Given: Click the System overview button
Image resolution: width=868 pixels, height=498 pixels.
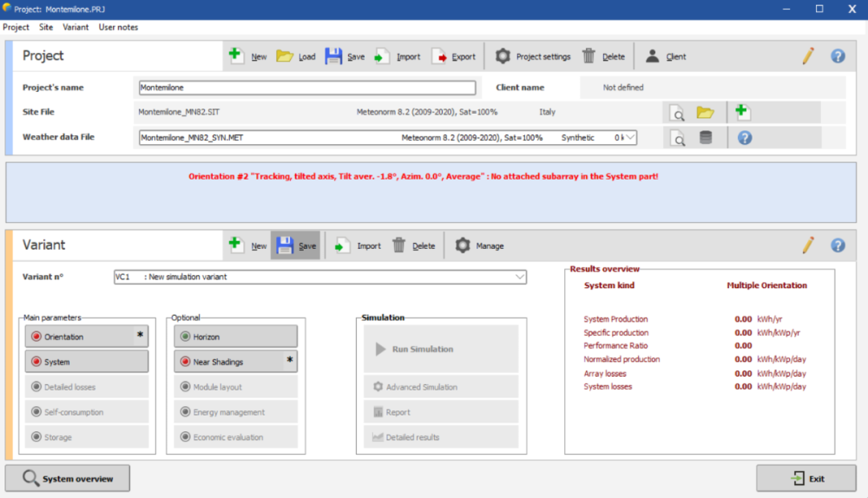Looking at the screenshot, I should pos(67,479).
